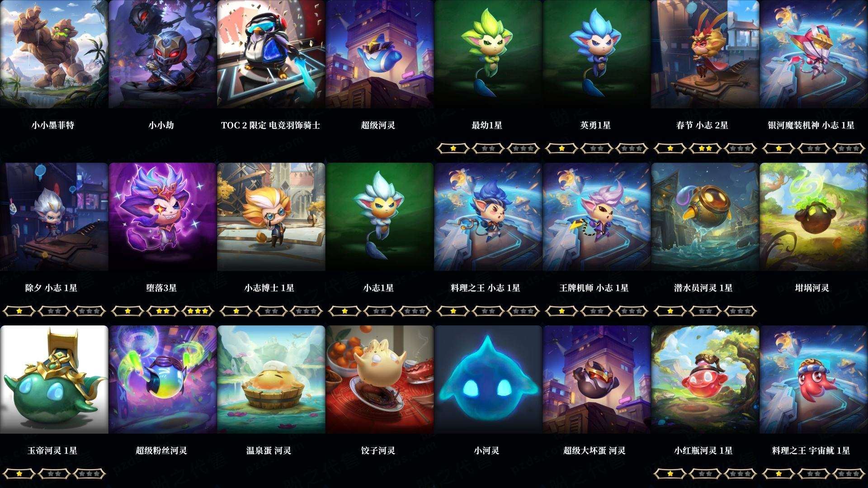The height and width of the screenshot is (488, 868).
Task: Select one-star badge under 小红瓶河灵
Action: (x=670, y=474)
